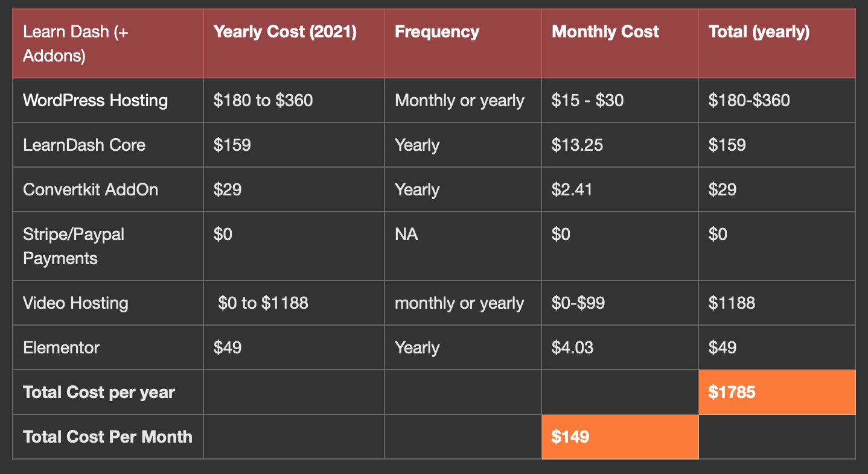868x474 pixels.
Task: Click the "$13.25" monthly cost cell
Action: (x=577, y=145)
